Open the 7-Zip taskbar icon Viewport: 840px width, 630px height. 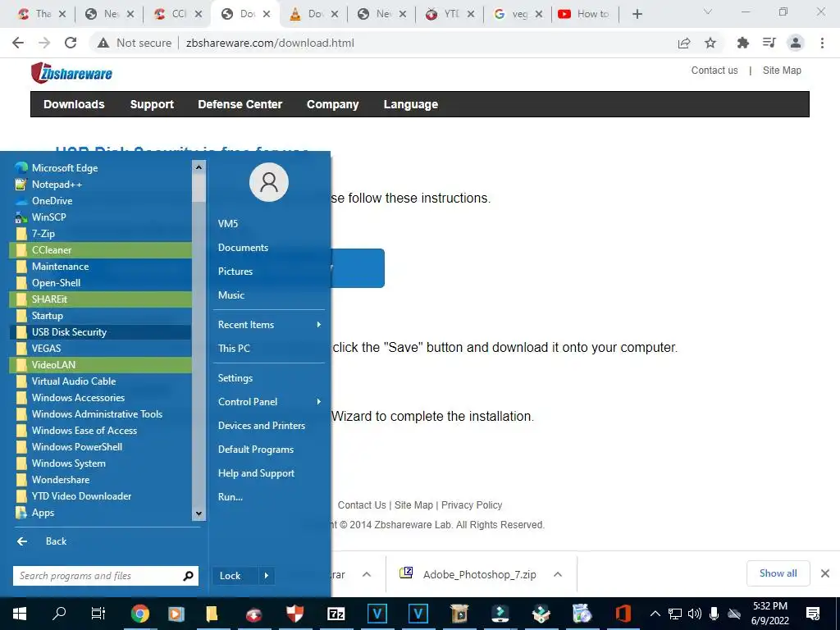point(336,614)
